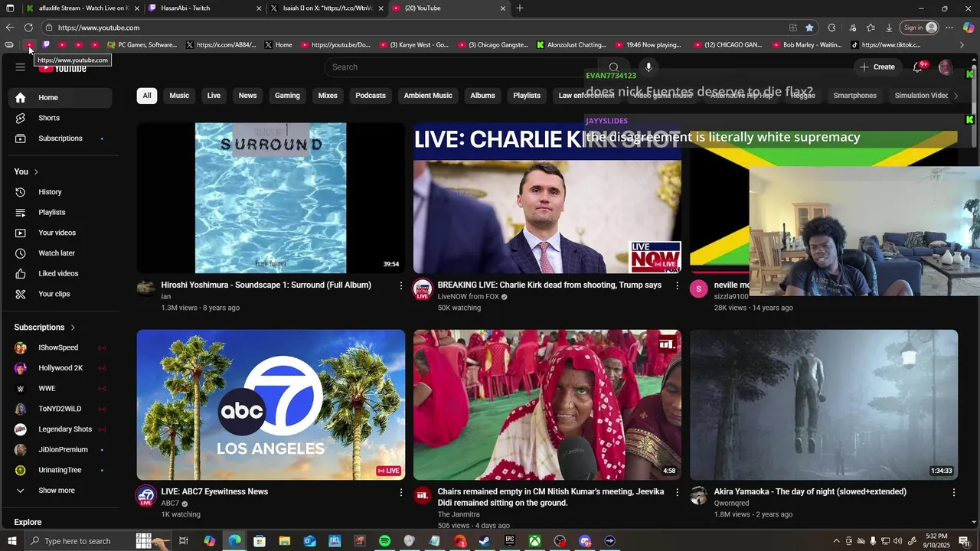Open LiveNOW from FOX channel link
980x551 pixels.
click(468, 297)
